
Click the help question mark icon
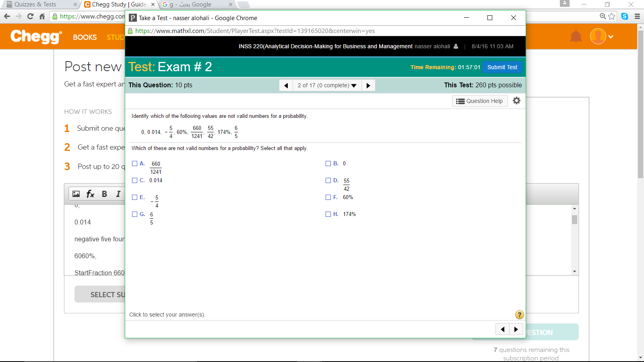[x=519, y=315]
